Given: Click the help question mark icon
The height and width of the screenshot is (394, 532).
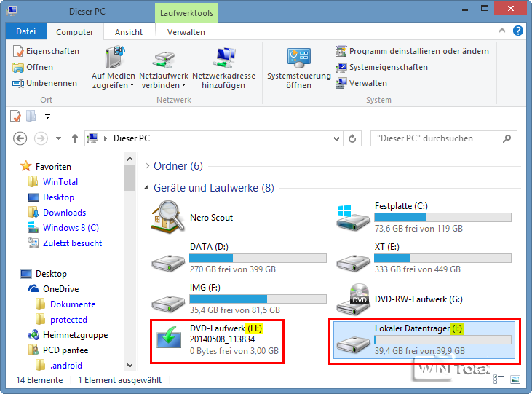Looking at the screenshot, I should tap(517, 31).
